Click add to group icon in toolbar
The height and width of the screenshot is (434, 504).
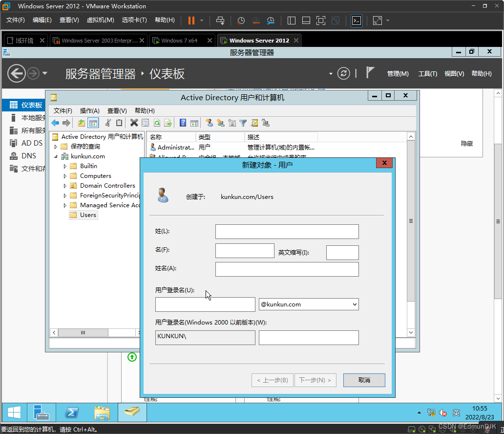tap(266, 123)
